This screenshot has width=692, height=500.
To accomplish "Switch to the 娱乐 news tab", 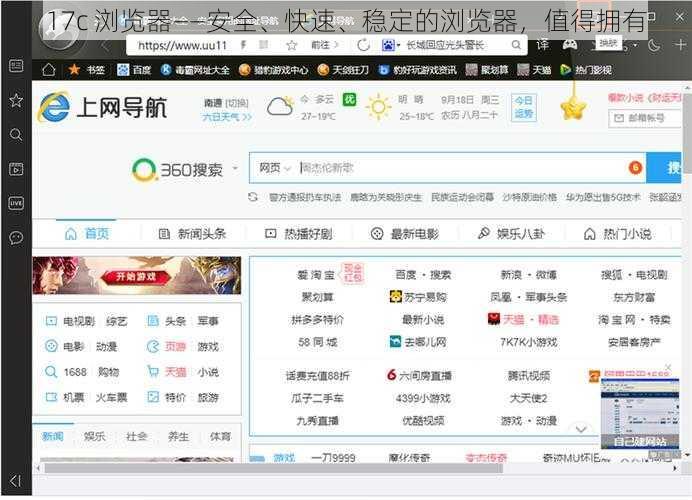I will [x=94, y=436].
